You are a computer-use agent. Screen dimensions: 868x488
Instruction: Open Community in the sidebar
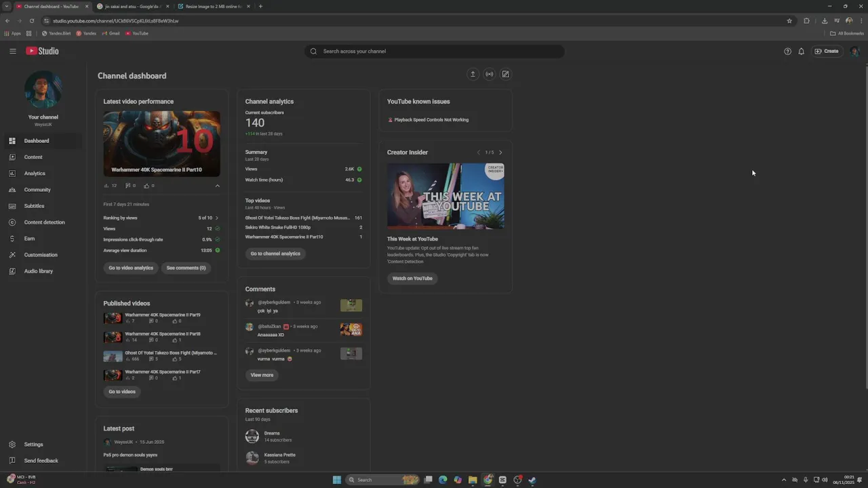click(42, 190)
